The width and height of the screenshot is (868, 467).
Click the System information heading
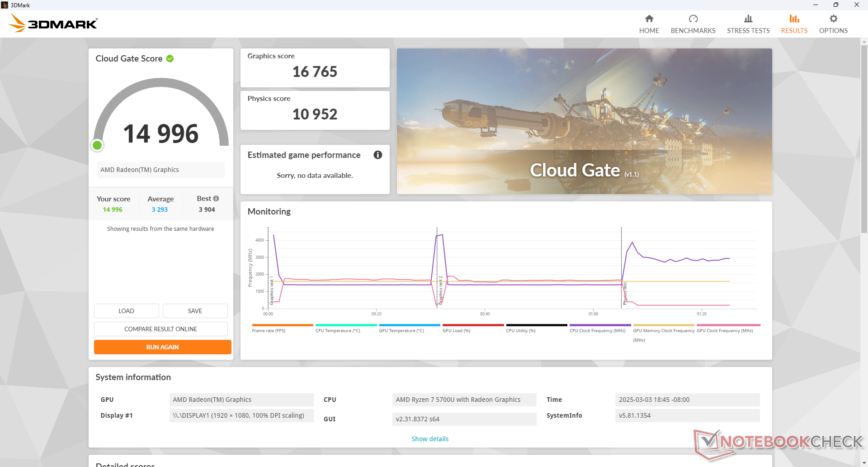click(x=133, y=377)
